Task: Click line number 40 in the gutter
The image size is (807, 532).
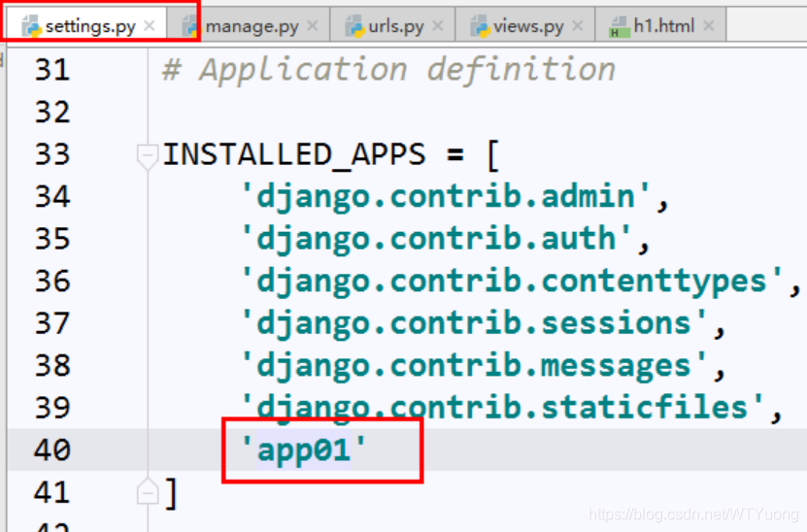Action: tap(52, 449)
